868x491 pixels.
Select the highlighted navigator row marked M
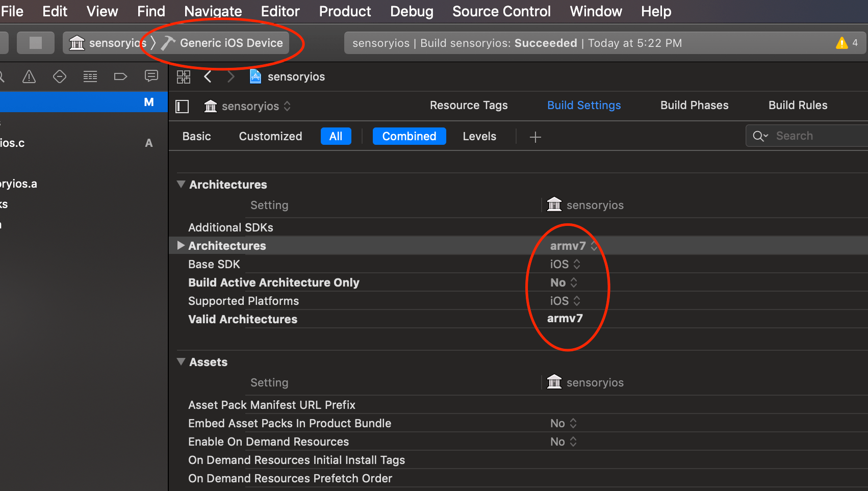coord(84,102)
